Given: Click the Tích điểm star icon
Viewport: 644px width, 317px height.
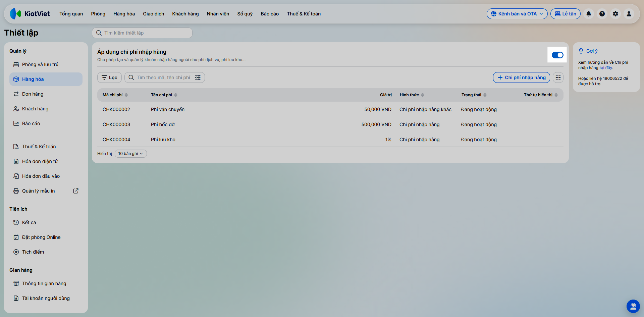Looking at the screenshot, I should point(16,252).
